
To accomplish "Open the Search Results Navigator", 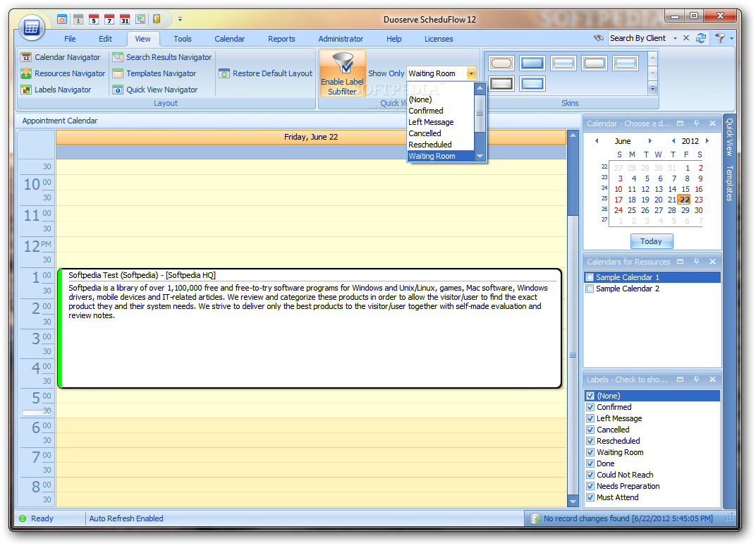I will coord(162,57).
